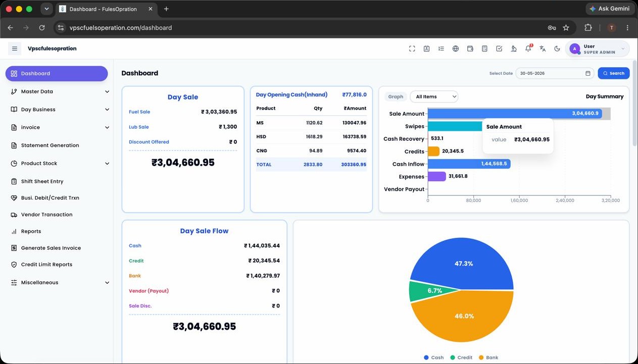Expand the Miscellaneous menu
This screenshot has width=638, height=364.
(60, 283)
